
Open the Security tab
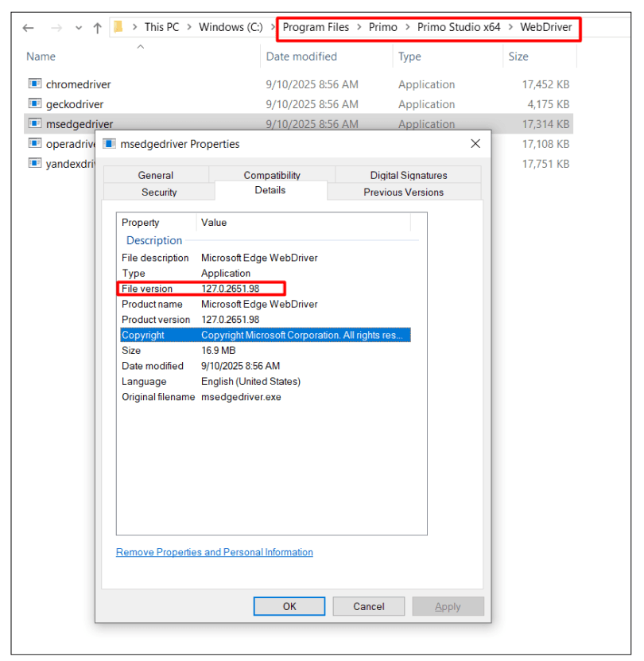[x=159, y=192]
